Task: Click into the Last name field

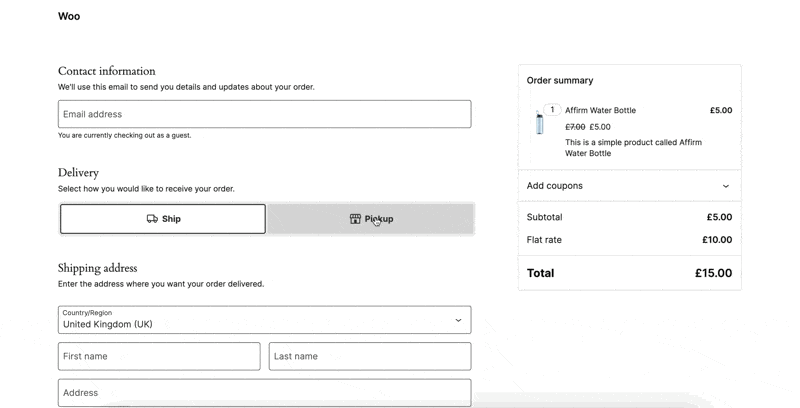Action: (370, 356)
